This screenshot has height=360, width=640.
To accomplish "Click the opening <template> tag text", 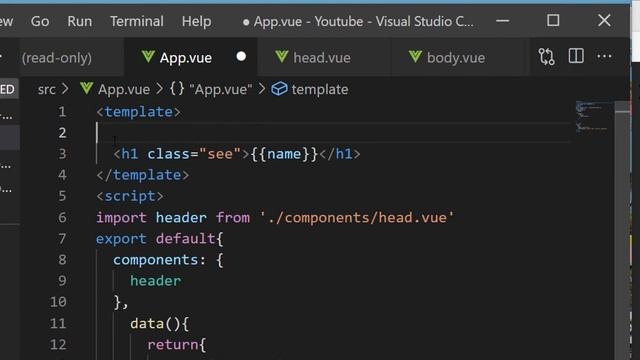I will [138, 112].
